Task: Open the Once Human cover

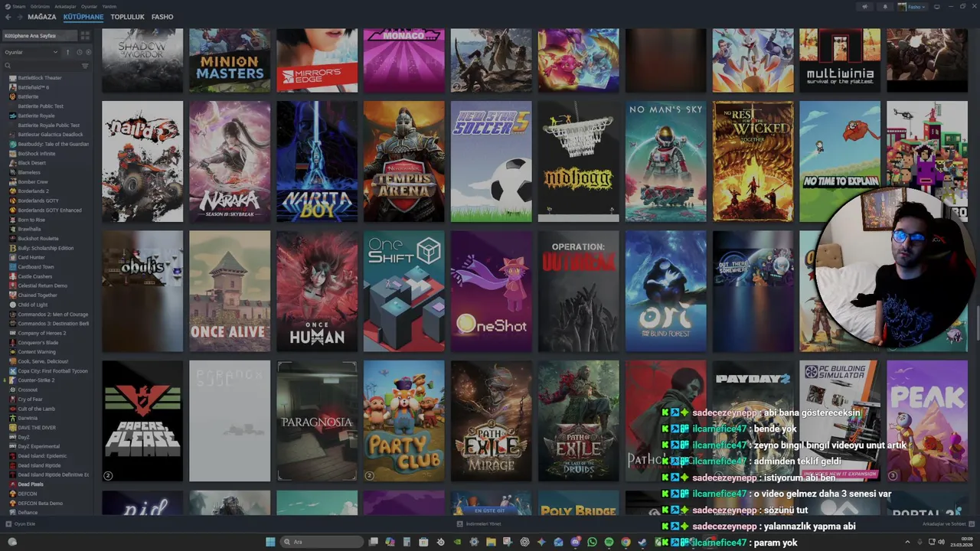Action: click(317, 292)
